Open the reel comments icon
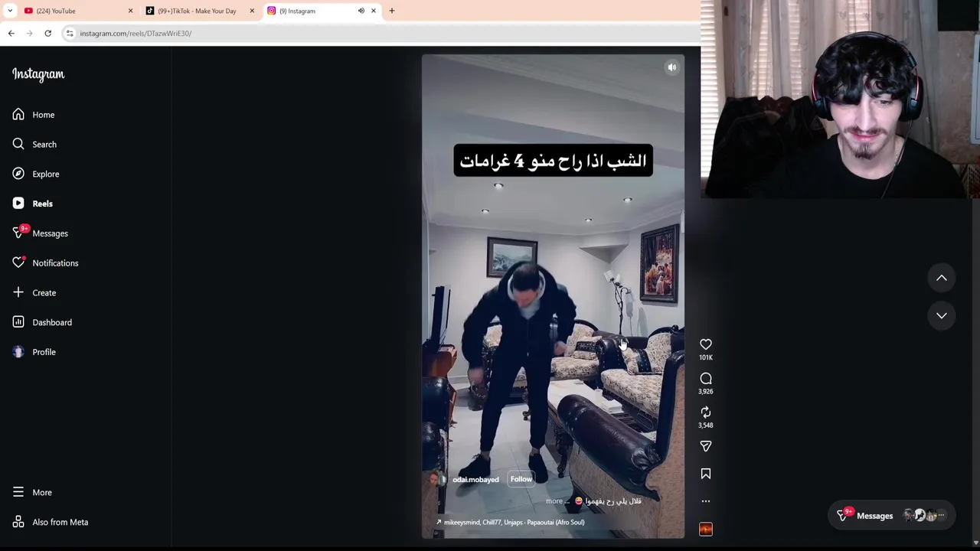Image resolution: width=980 pixels, height=551 pixels. 706,379
